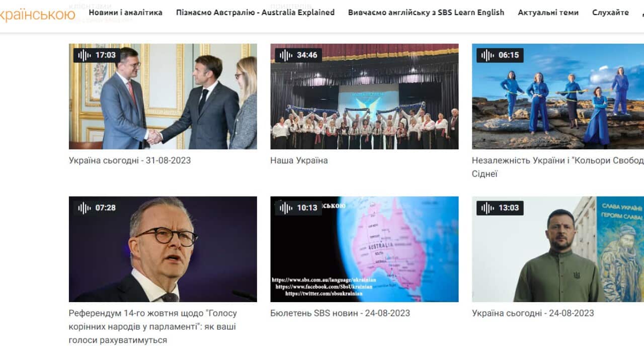The height and width of the screenshot is (362, 644).
Task: Open Референдум 14-го жовтня article title
Action: pyautogui.click(x=153, y=327)
